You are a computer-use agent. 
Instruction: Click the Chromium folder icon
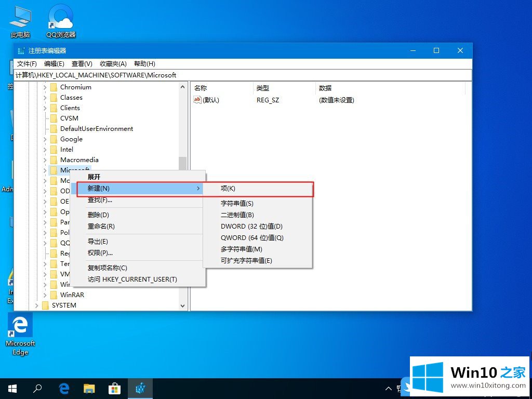click(x=54, y=87)
